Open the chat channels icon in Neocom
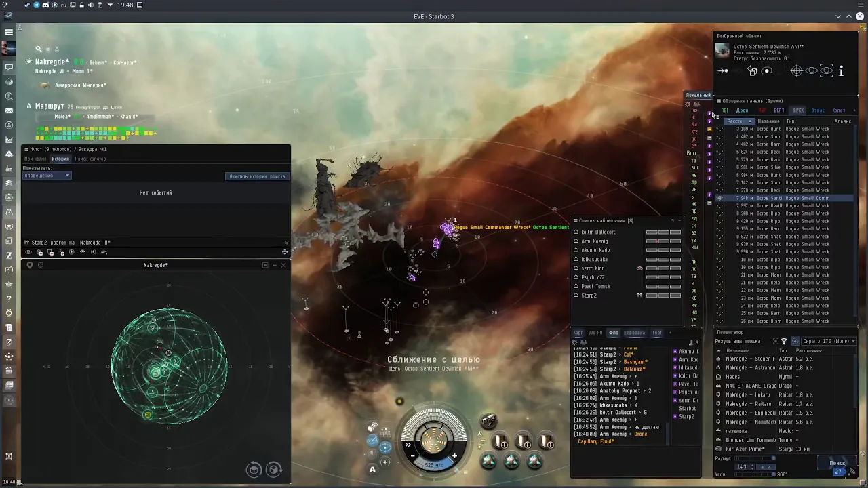Image resolution: width=868 pixels, height=488 pixels. (x=9, y=67)
